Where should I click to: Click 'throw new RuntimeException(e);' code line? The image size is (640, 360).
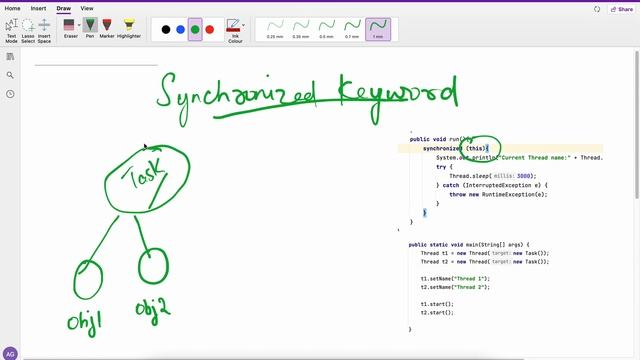[498, 195]
